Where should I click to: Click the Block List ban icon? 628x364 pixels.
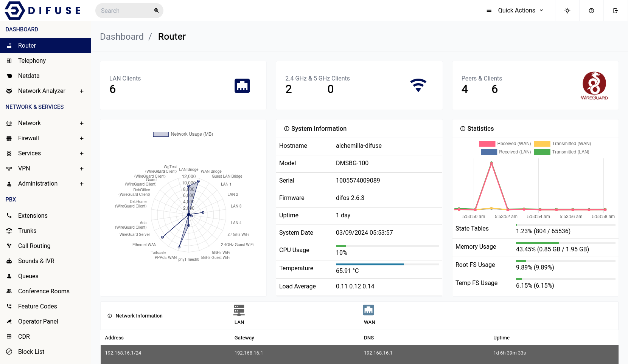[9, 352]
